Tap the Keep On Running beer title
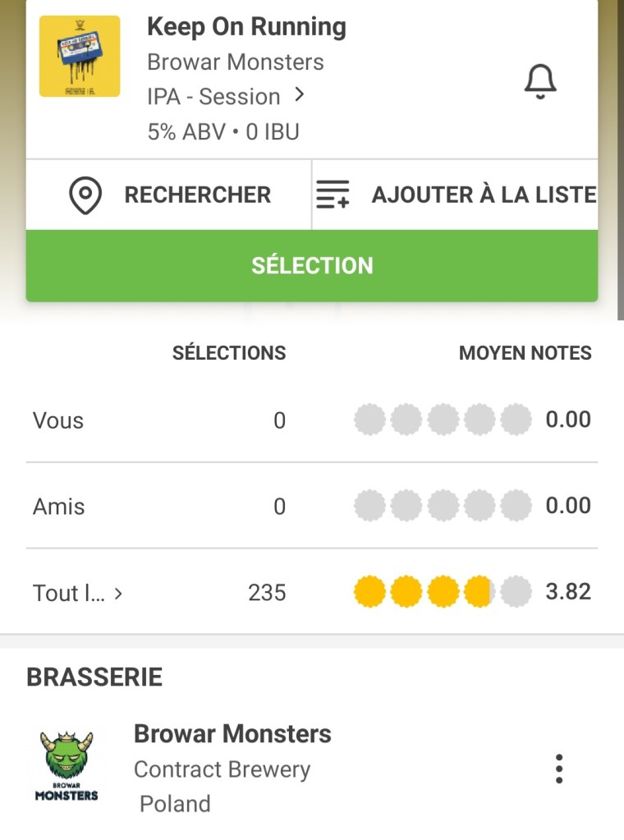624x840 pixels. [x=246, y=26]
